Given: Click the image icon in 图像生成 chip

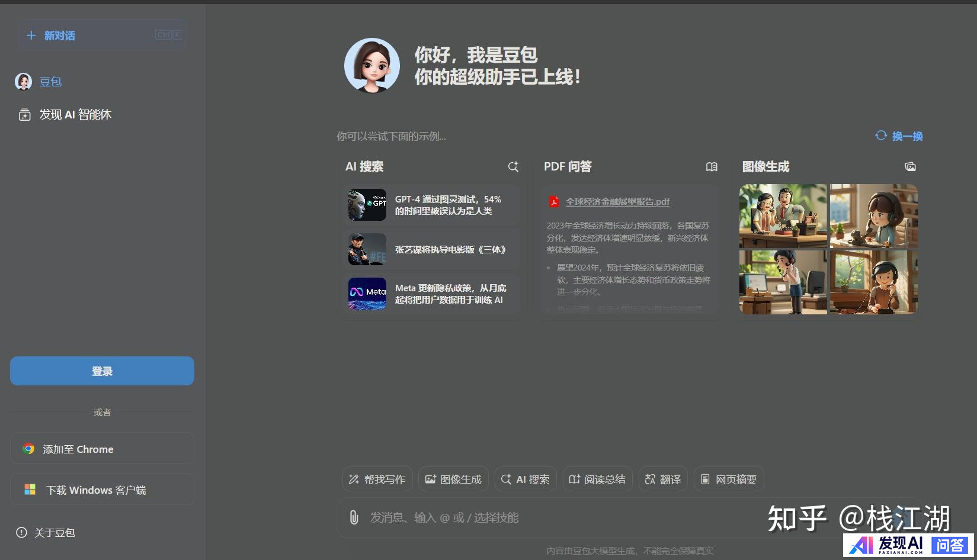Looking at the screenshot, I should [430, 479].
